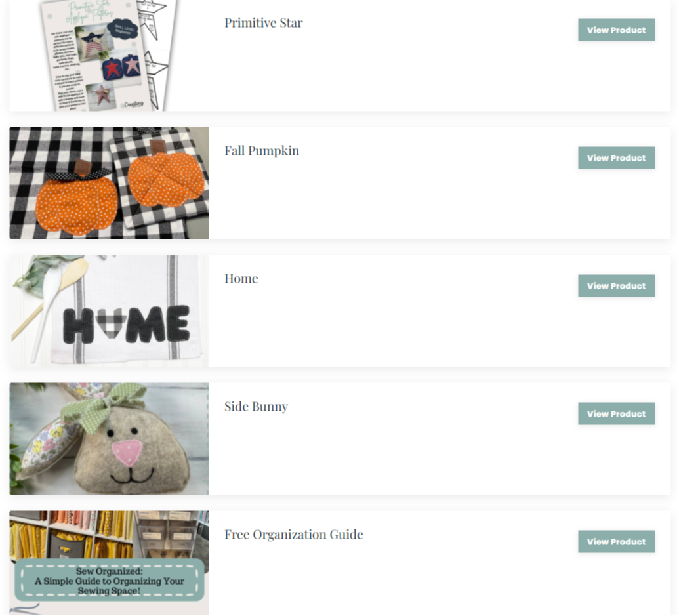This screenshot has height=616, width=679.
Task: Open the Fall Pumpkin product thumbnail
Action: (109, 182)
